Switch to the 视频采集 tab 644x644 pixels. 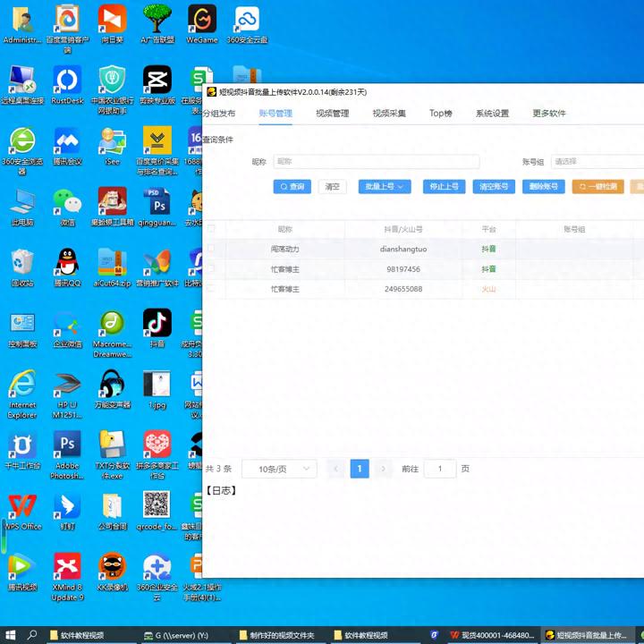389,114
